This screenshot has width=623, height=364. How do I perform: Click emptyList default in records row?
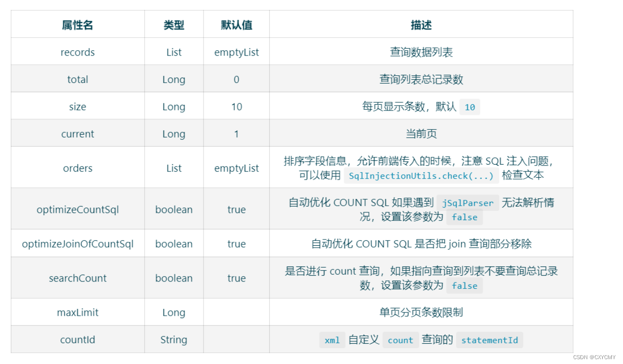coord(236,52)
